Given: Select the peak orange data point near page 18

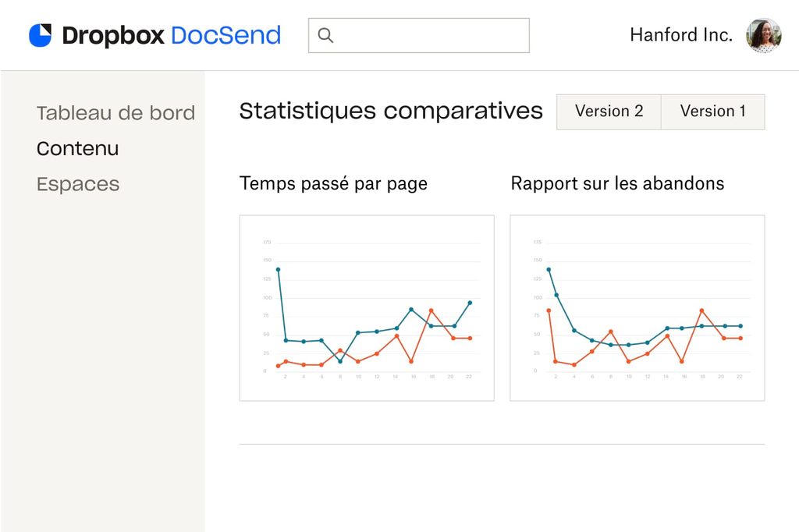Looking at the screenshot, I should point(433,310).
